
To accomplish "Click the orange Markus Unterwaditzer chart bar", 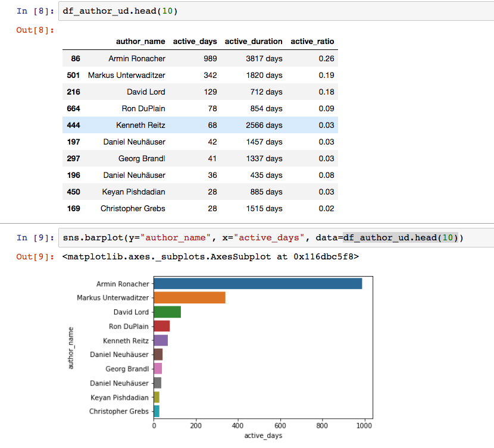I will pyautogui.click(x=190, y=297).
